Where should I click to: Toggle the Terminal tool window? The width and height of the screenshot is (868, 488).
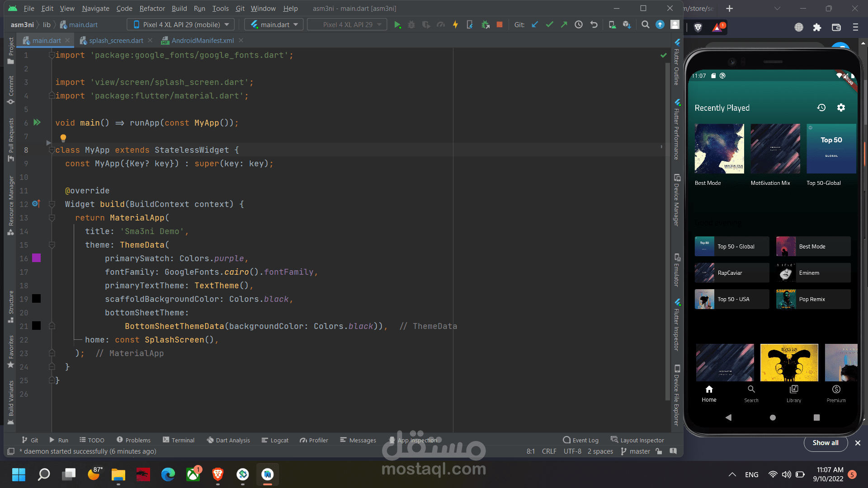pos(179,440)
